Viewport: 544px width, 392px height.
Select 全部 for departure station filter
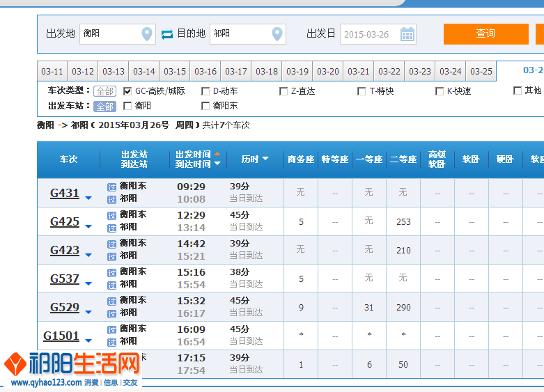coord(104,106)
